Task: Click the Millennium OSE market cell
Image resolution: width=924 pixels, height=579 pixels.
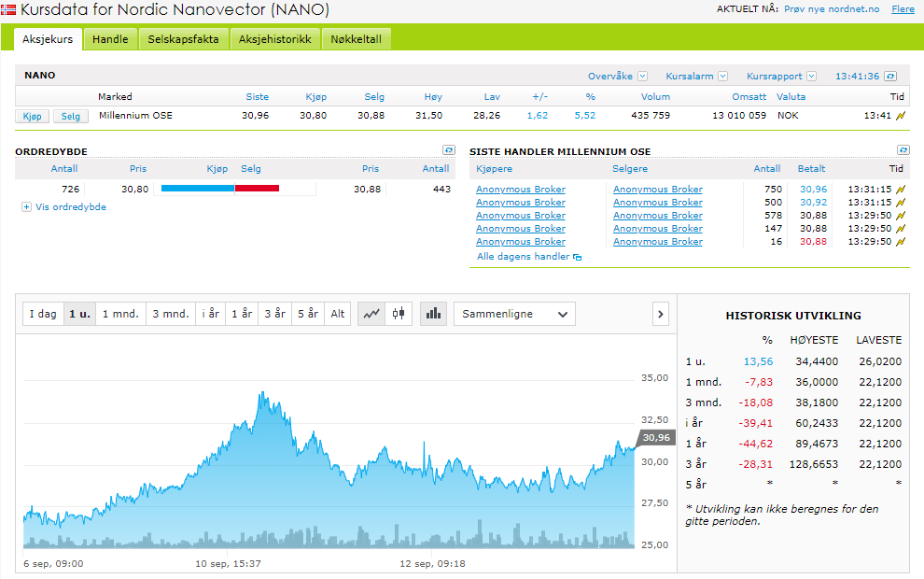Action: click(x=135, y=116)
